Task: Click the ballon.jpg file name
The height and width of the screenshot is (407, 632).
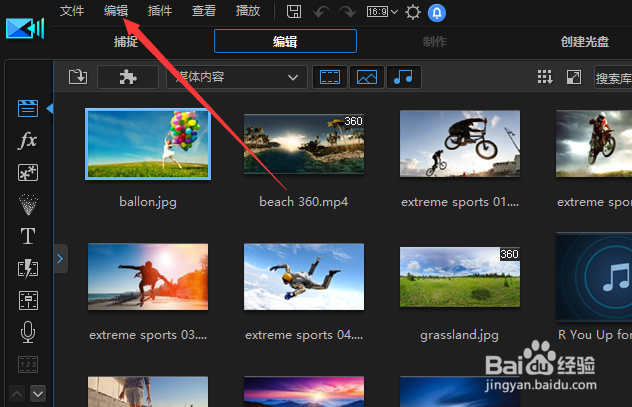Action: pos(148,202)
